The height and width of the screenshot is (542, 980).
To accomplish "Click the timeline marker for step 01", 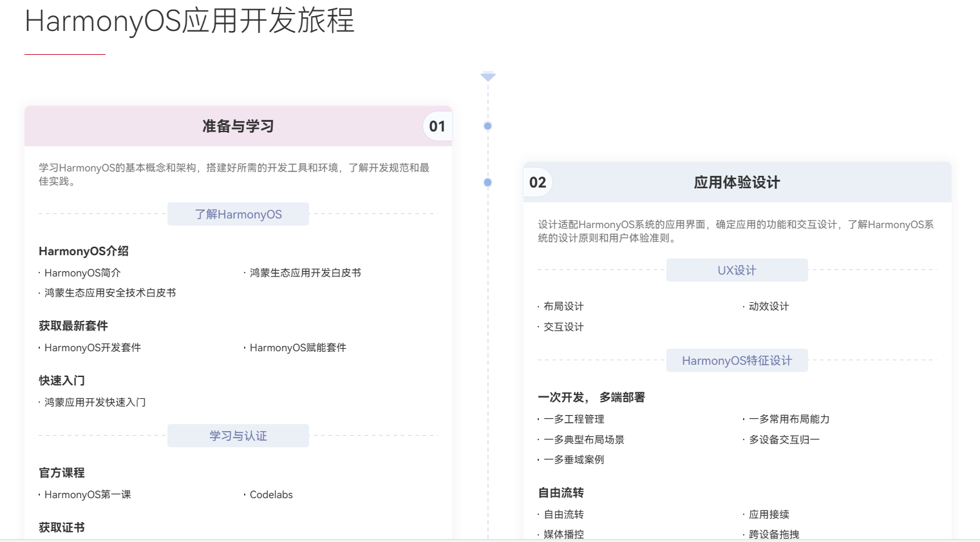I will [487, 126].
